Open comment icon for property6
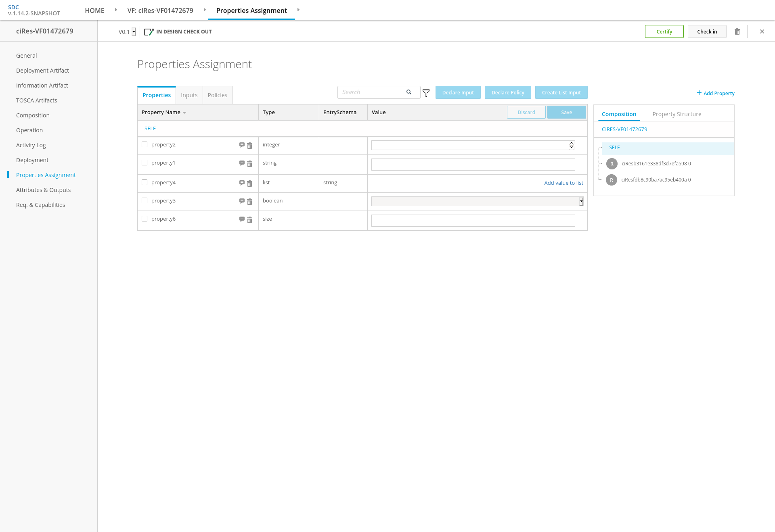 [x=242, y=219]
